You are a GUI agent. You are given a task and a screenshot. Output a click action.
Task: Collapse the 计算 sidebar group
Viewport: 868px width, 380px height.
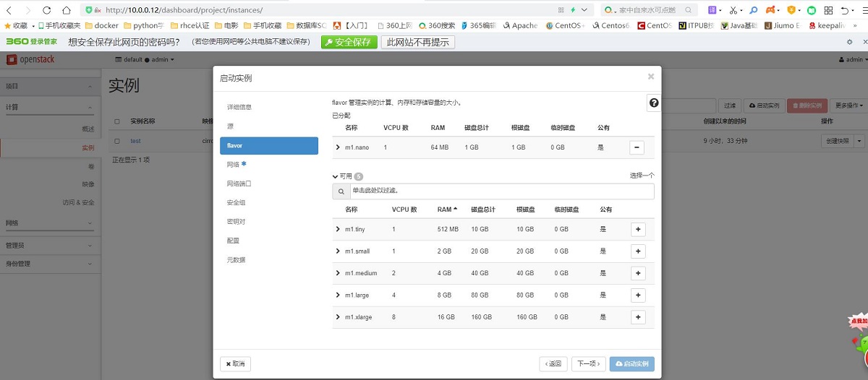click(x=50, y=107)
